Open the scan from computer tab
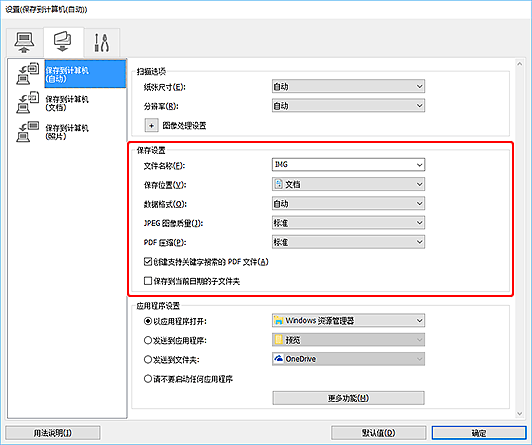 click(x=24, y=42)
